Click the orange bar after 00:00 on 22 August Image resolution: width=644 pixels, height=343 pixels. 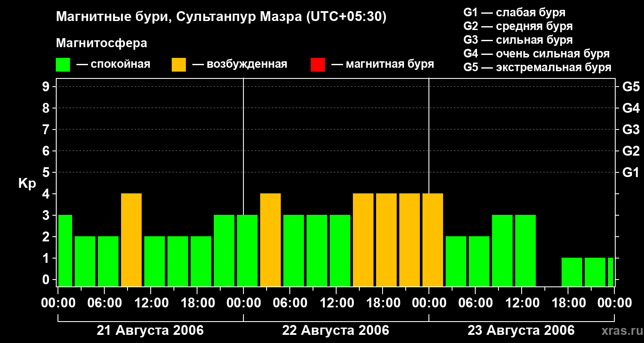click(270, 240)
